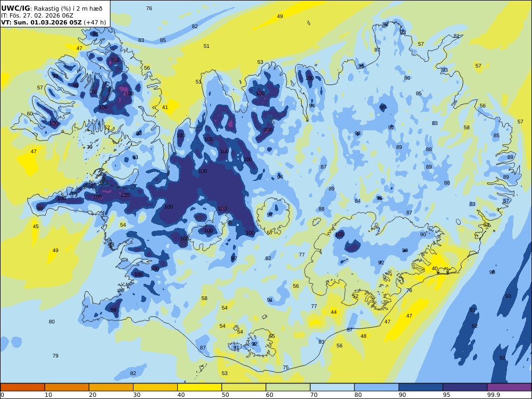Click the '30' legend tick label

pos(137,395)
